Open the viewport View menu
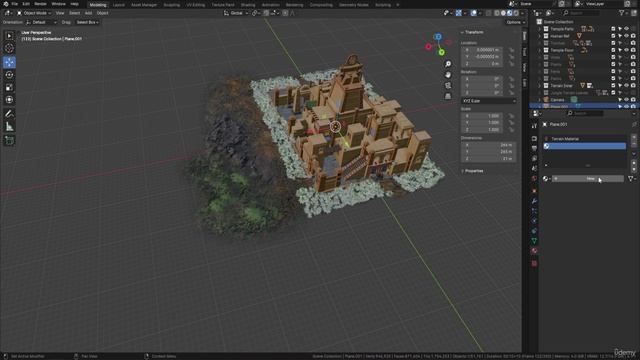 60,13
